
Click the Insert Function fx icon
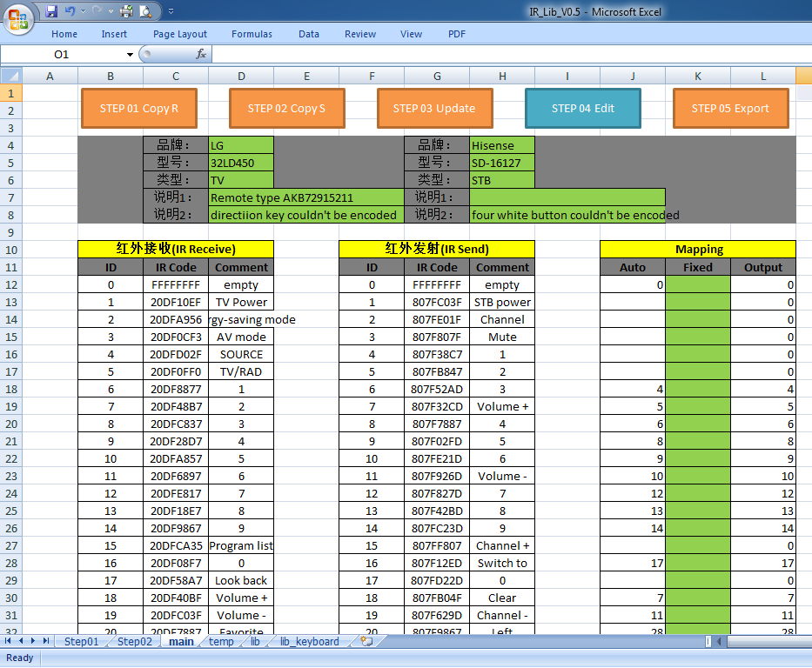point(200,54)
